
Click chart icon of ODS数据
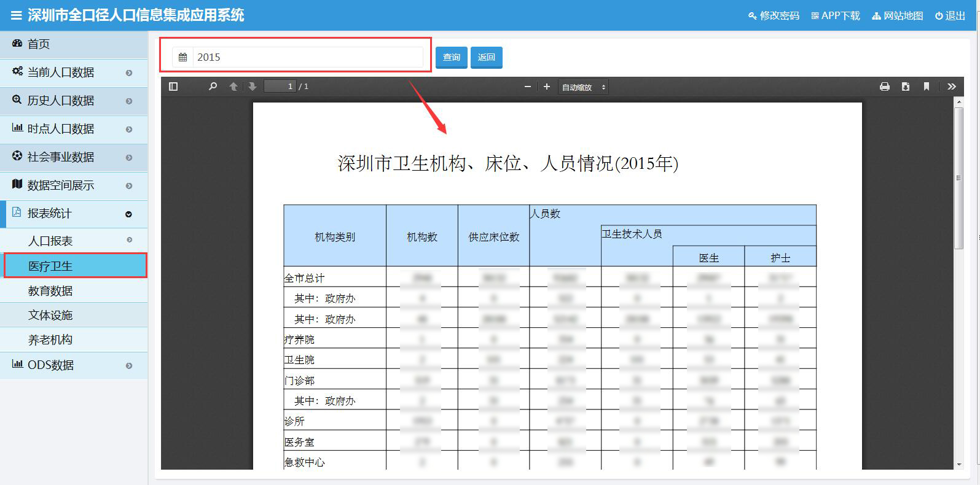[x=17, y=364]
